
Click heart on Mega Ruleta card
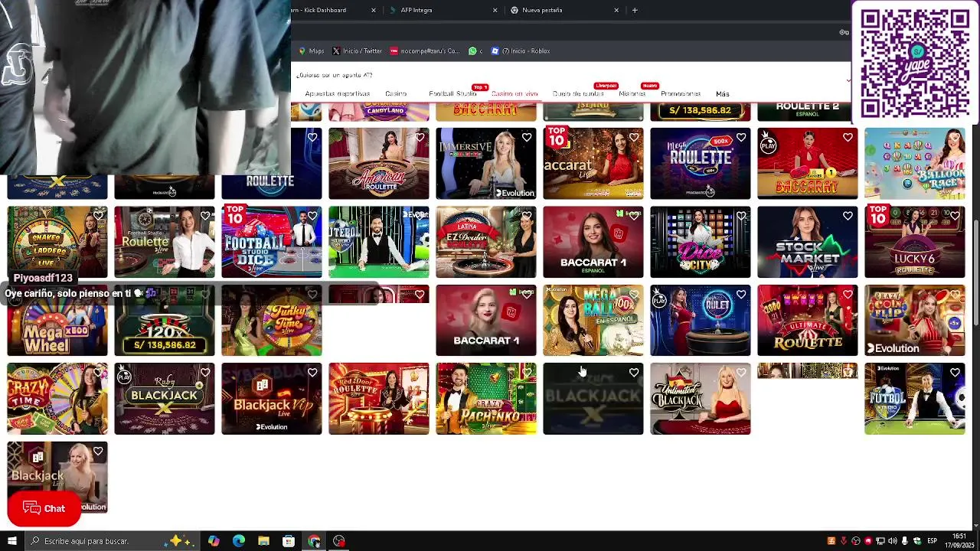coord(741,295)
